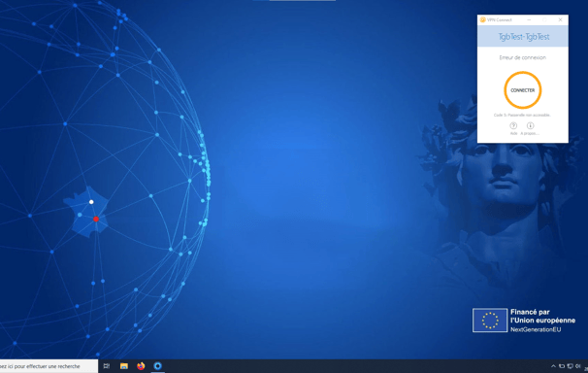
Task: Click the VPN Connect title bar logo
Action: (x=482, y=19)
